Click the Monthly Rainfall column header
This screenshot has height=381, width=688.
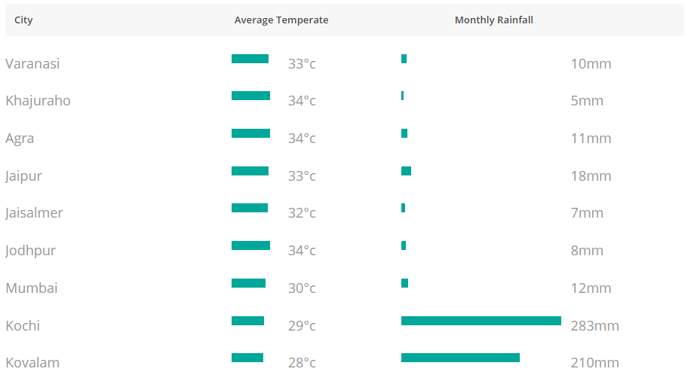pyautogui.click(x=494, y=20)
